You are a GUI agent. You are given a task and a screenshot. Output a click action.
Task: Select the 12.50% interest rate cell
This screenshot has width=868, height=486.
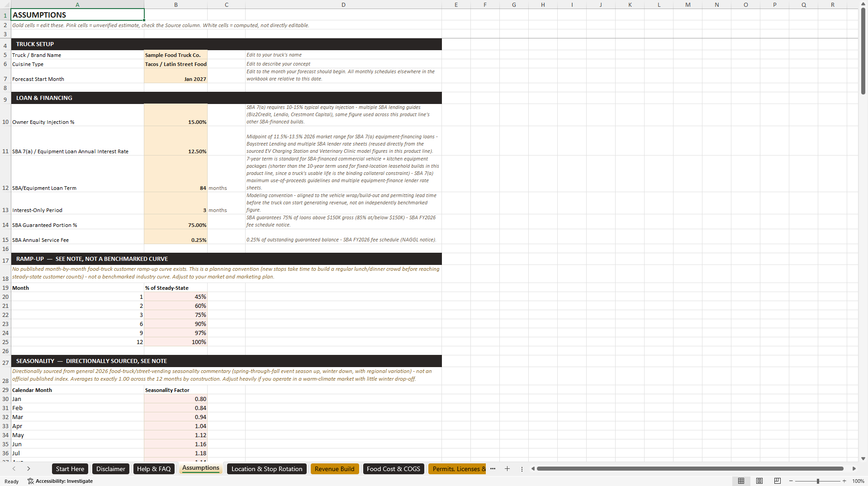[175, 141]
